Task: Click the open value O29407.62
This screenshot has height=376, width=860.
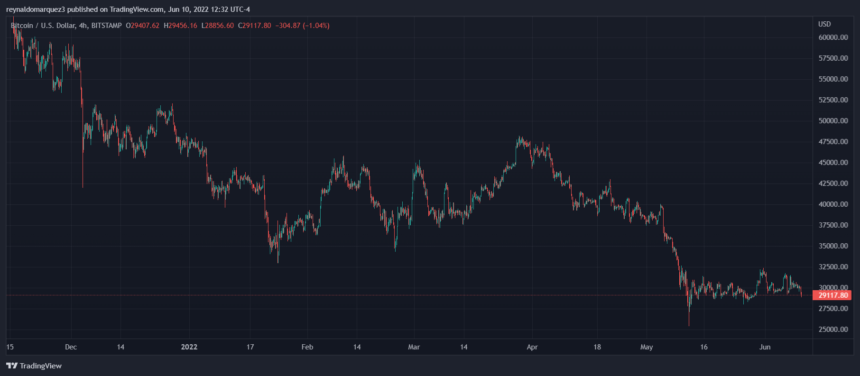Action: point(142,25)
